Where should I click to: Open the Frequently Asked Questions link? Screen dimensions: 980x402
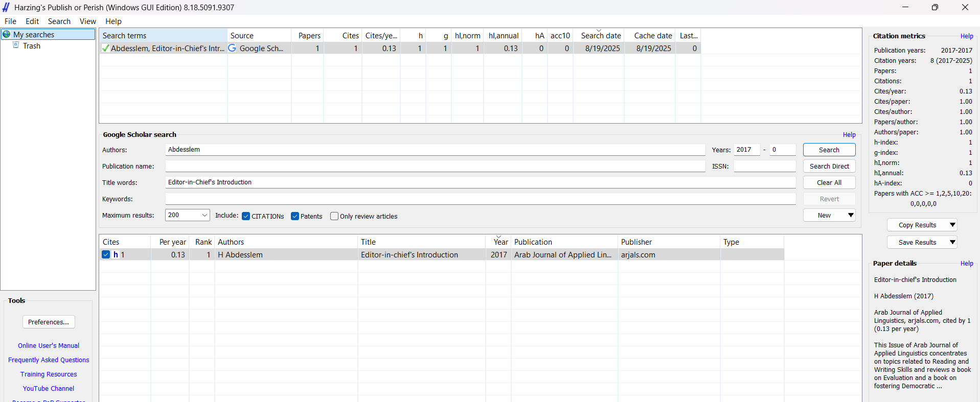coord(49,360)
